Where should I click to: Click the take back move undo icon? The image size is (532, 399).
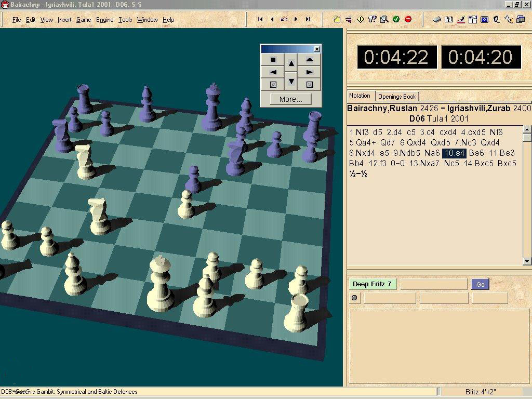pyautogui.click(x=284, y=19)
